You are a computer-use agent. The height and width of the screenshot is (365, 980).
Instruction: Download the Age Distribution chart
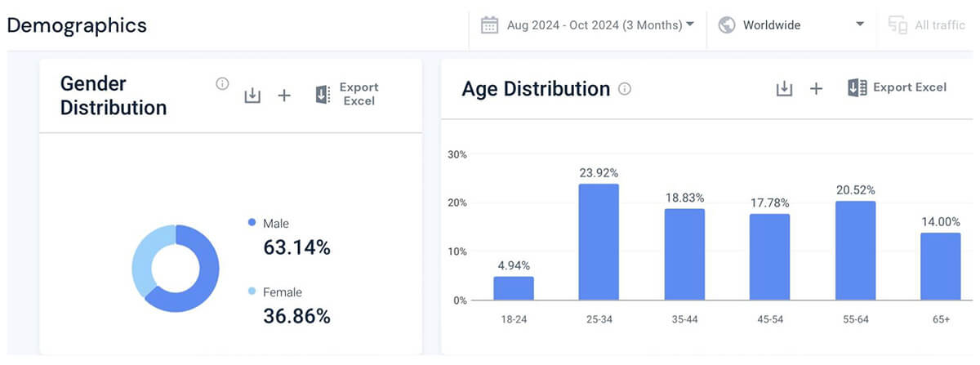pyautogui.click(x=784, y=88)
